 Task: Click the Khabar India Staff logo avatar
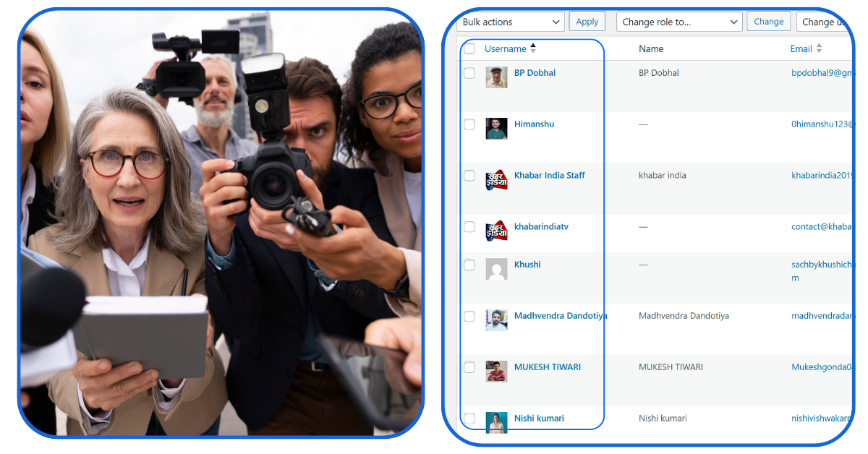pyautogui.click(x=496, y=179)
